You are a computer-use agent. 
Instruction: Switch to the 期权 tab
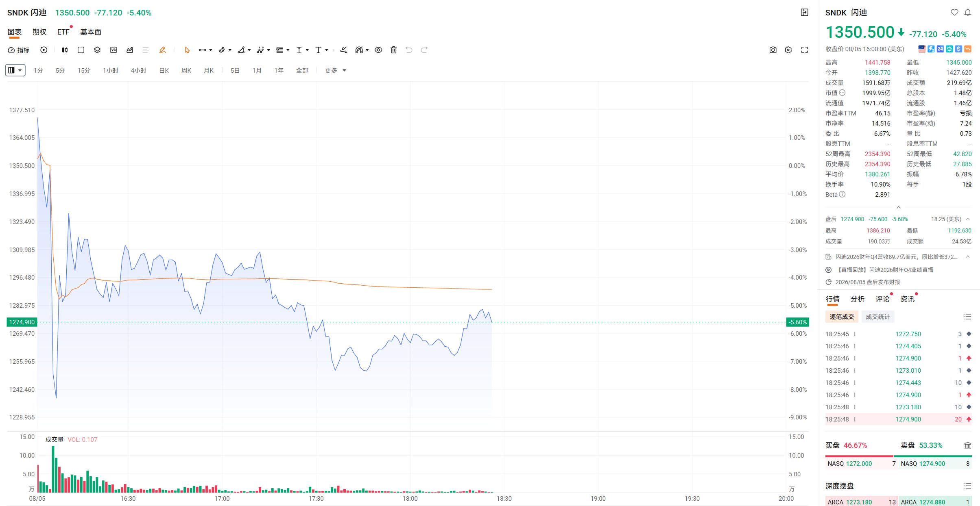point(39,32)
